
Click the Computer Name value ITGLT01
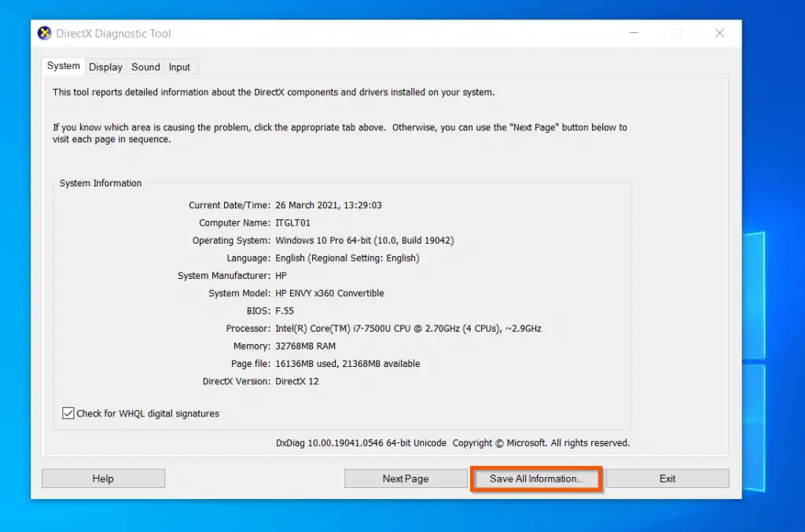(292, 222)
